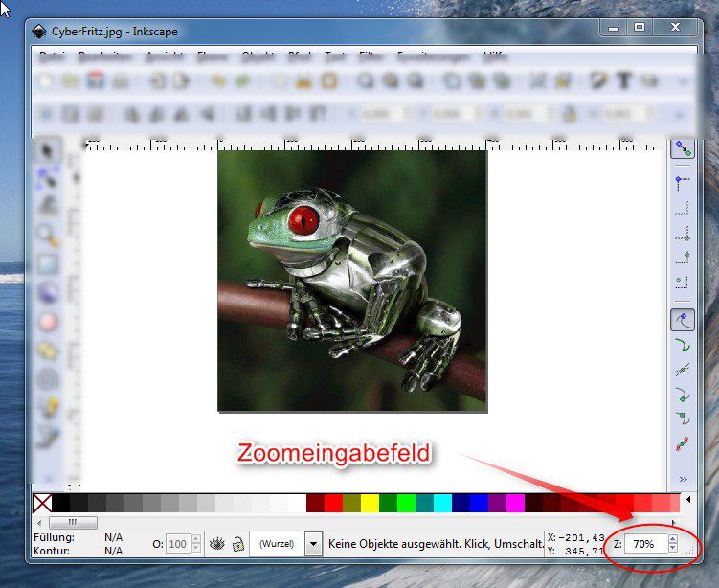The height and width of the screenshot is (588, 719).
Task: Pick the magenta palette swatch
Action: [516, 503]
